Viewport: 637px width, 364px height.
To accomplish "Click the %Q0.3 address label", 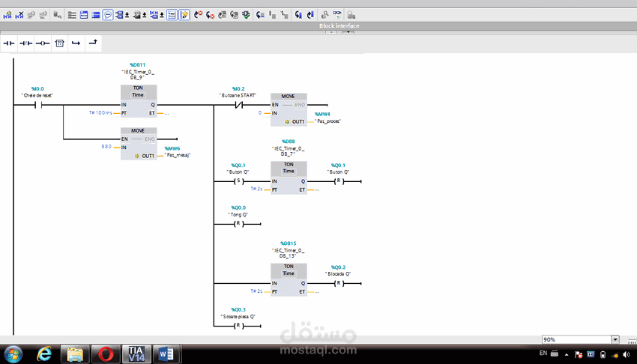I will click(238, 309).
